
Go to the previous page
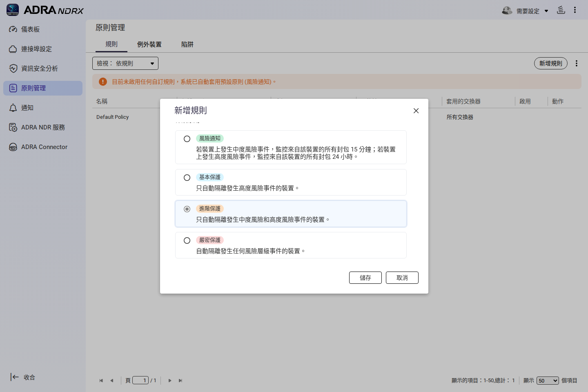[x=112, y=381]
